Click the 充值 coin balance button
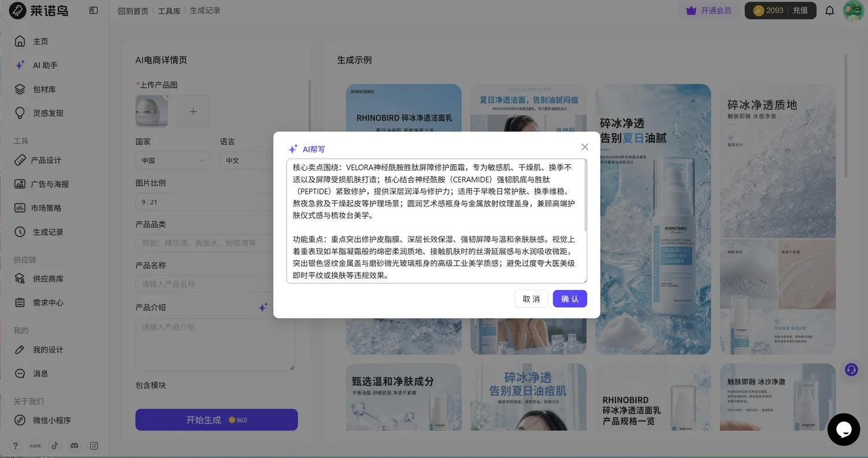The image size is (868, 458). tap(780, 10)
